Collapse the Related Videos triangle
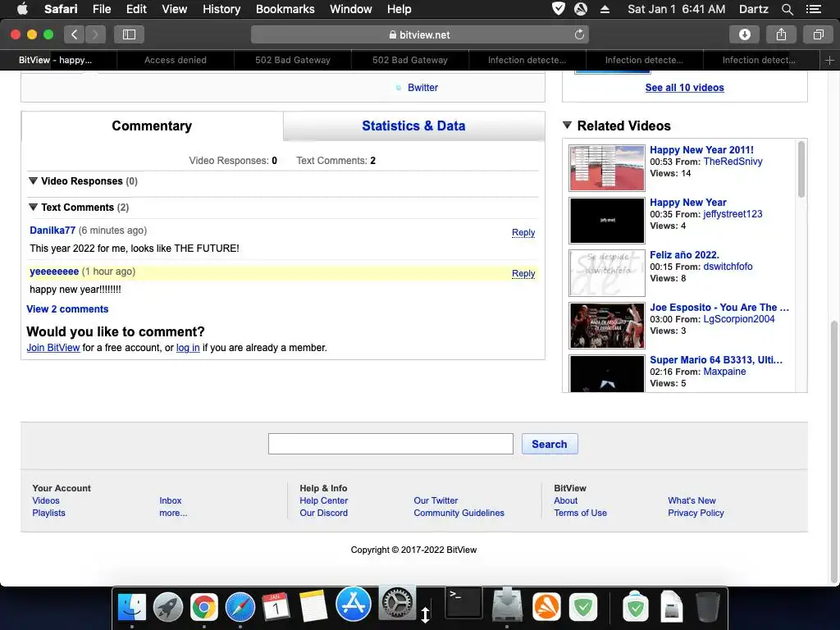840x630 pixels. (568, 126)
